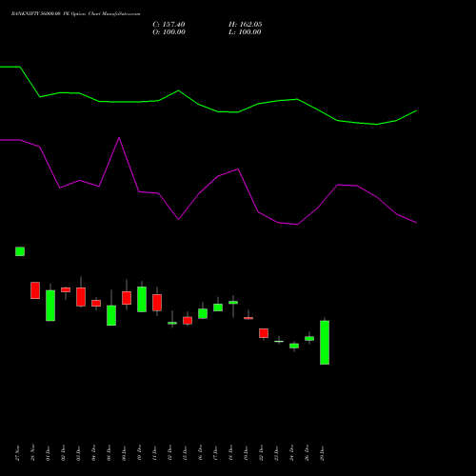476x476 pixels.
Task: Select the 29 Dec date label
Action: pos(323,453)
